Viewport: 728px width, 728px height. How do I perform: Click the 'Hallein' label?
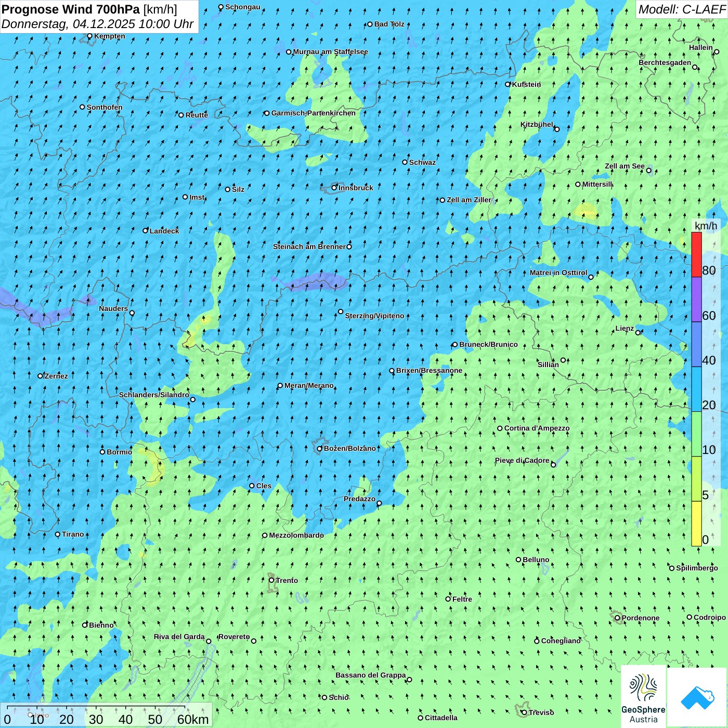(701, 47)
